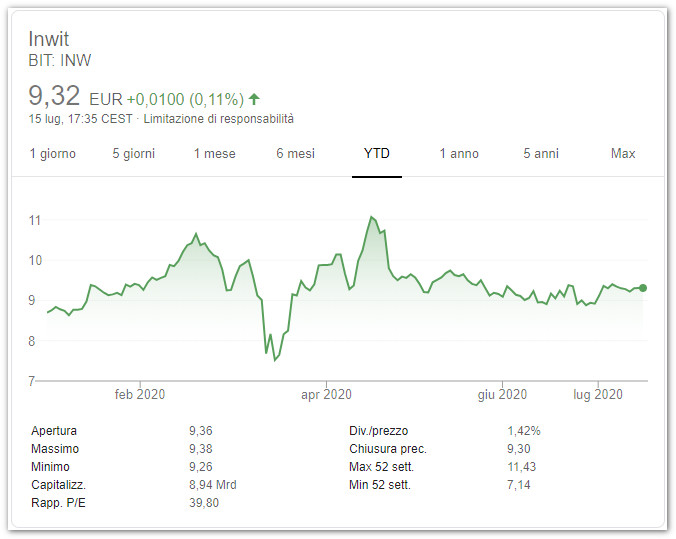The image size is (676, 539).
Task: Switch to the 1 giorno tab
Action: pos(53,154)
